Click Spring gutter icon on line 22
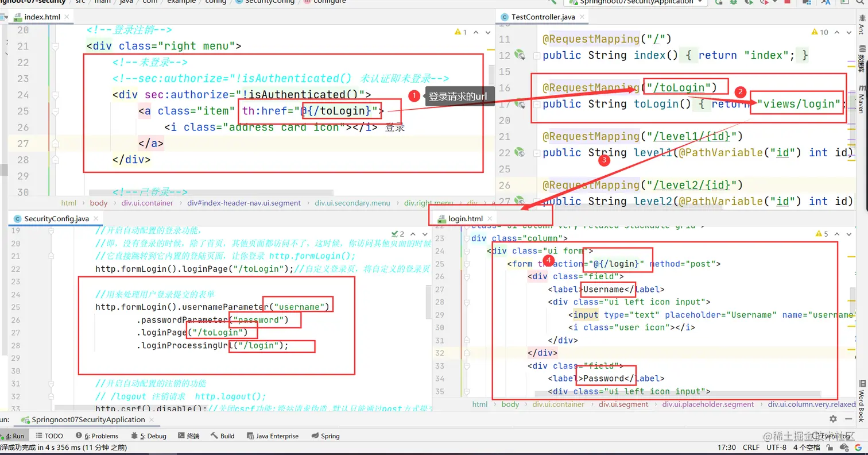Image resolution: width=868 pixels, height=455 pixels. (520, 152)
